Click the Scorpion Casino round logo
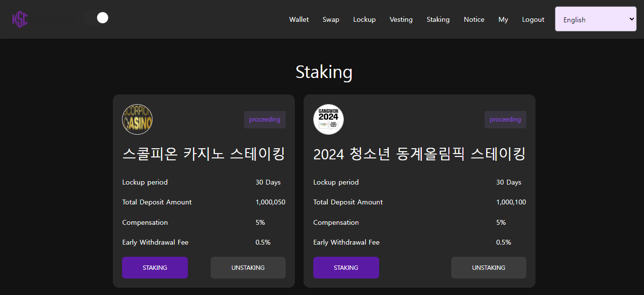The width and height of the screenshot is (644, 295). pos(137,119)
